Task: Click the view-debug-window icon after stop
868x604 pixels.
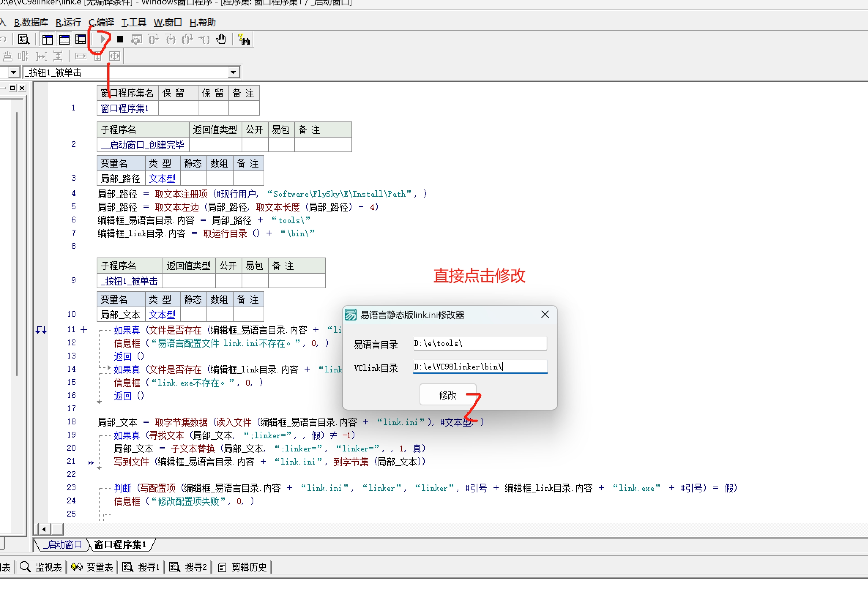Action: tap(137, 39)
